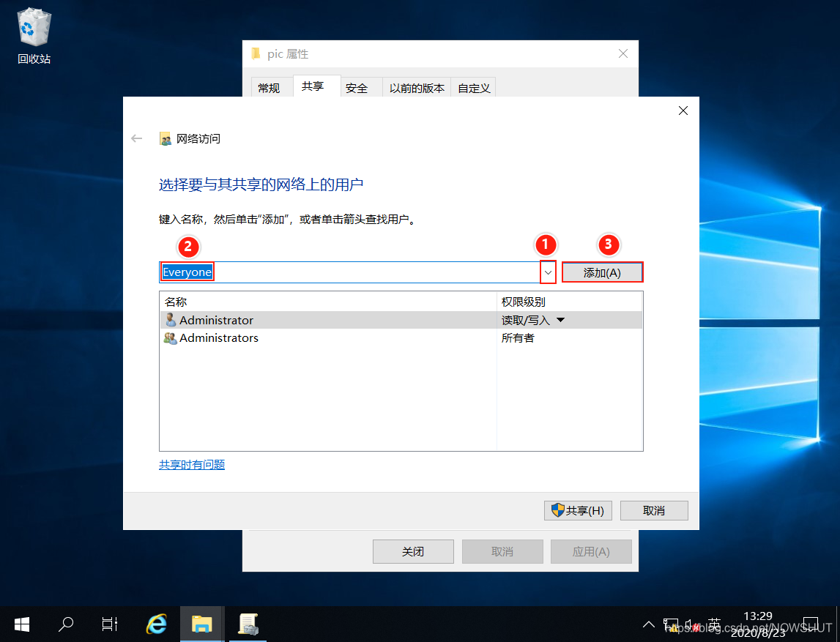Open Windows Search from the taskbar
840x642 pixels.
pyautogui.click(x=65, y=624)
